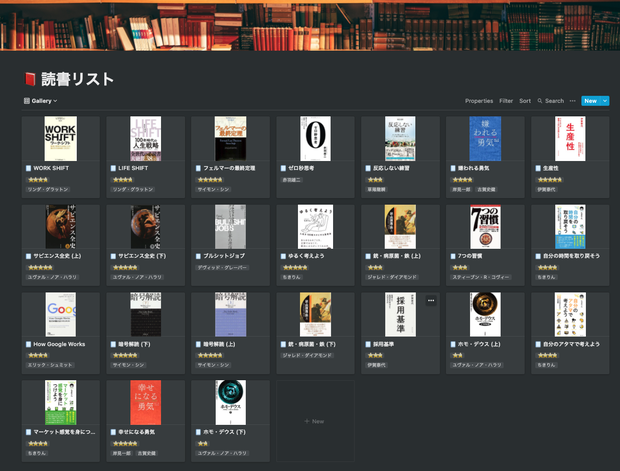
Task: Click the 読書リスト page title
Action: 78,79
